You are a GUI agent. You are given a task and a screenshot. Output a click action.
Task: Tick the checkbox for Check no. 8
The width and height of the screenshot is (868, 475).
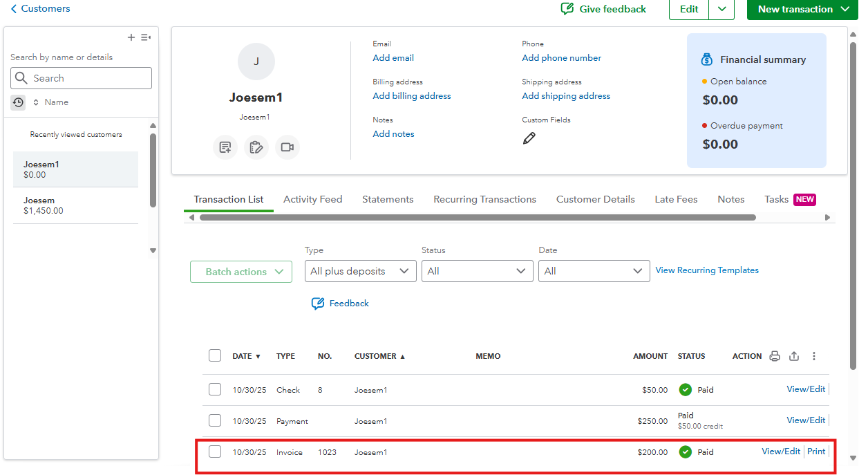(215, 390)
